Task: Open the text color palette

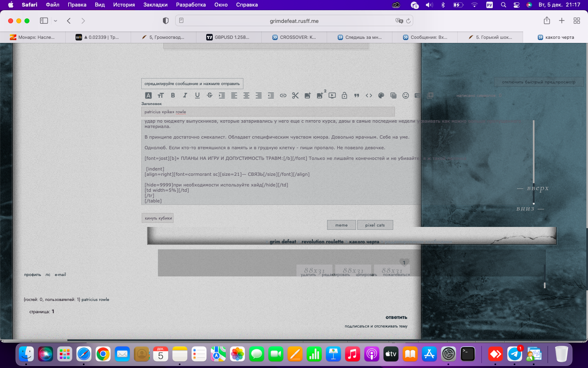Action: (381, 95)
